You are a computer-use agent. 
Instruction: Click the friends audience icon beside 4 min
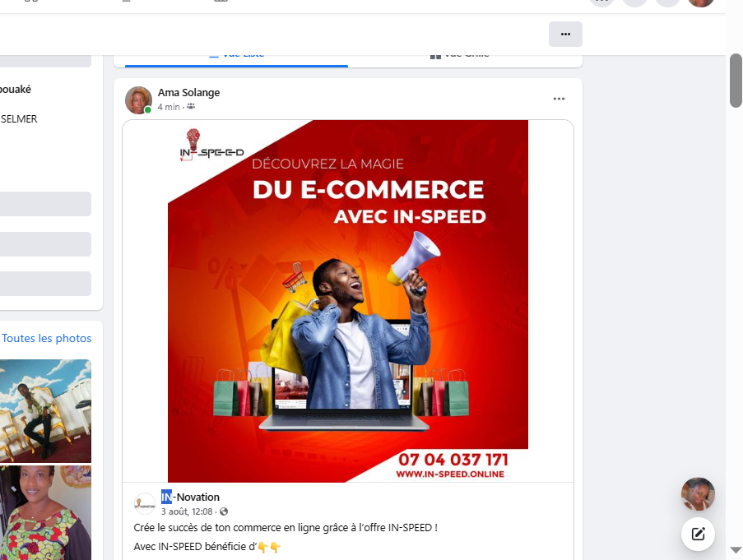pyautogui.click(x=191, y=107)
